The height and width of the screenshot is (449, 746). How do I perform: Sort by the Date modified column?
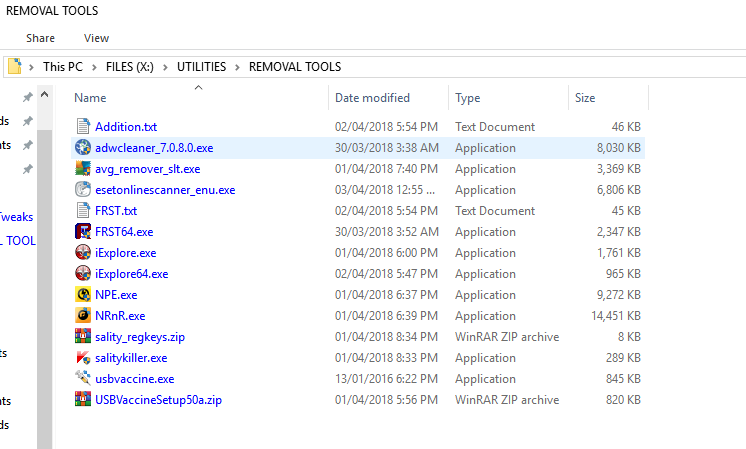tap(388, 98)
